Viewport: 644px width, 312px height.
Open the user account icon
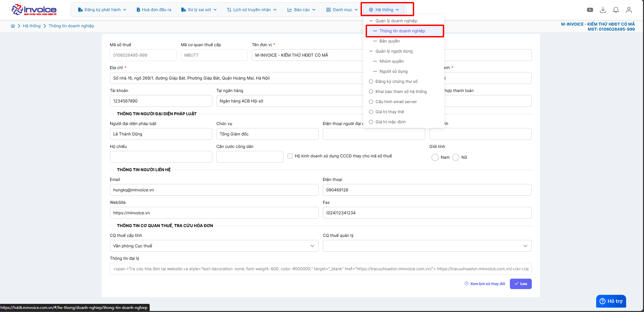click(x=629, y=10)
